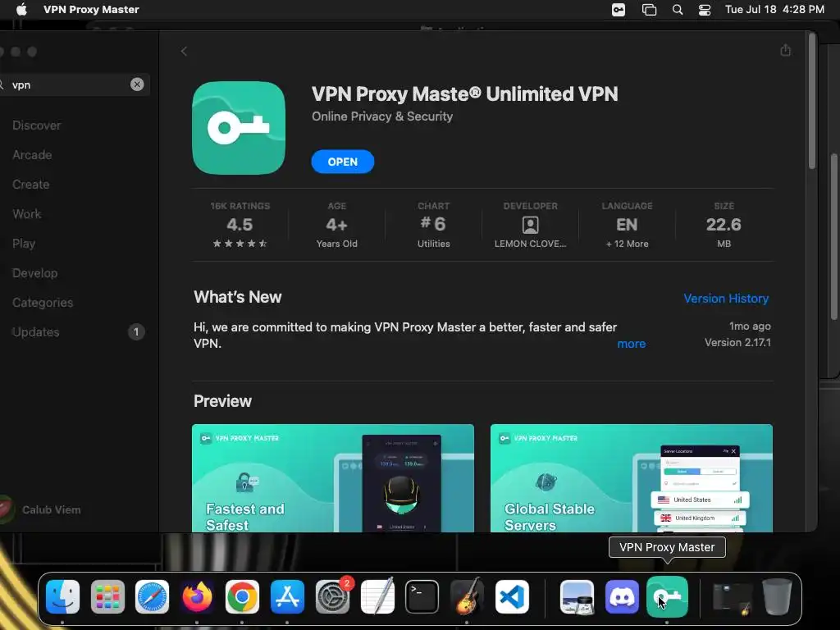
Task: Open the VPN Proxy Master app
Action: click(342, 162)
